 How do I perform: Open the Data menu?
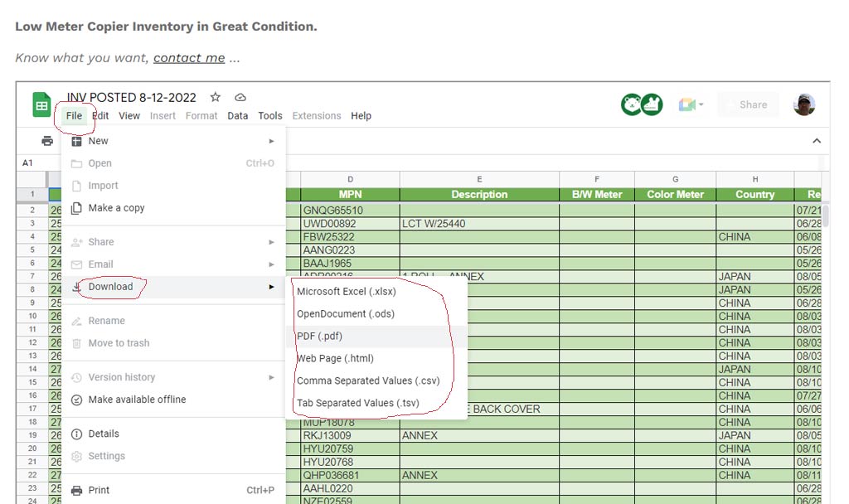tap(238, 116)
